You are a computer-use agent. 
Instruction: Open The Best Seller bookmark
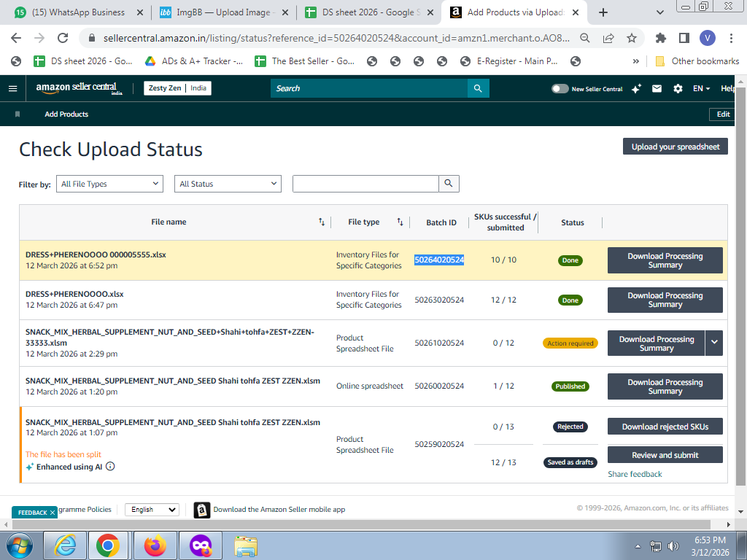[304, 61]
